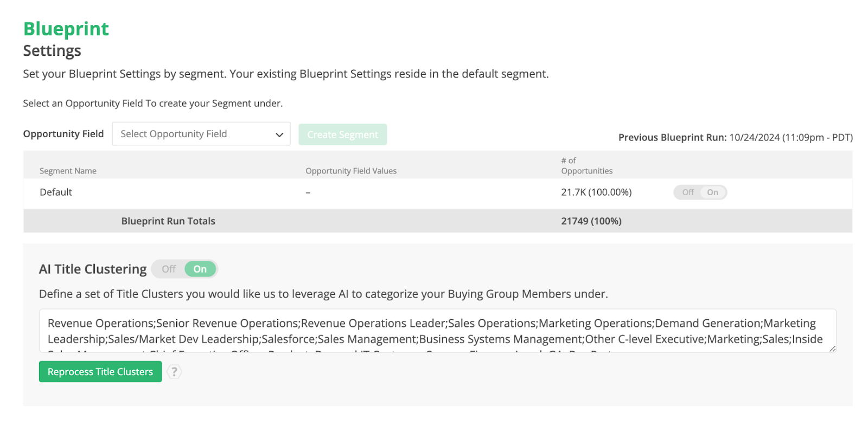Click the Blueprint Run Totals row label
This screenshot has height=425, width=868.
[x=168, y=221]
